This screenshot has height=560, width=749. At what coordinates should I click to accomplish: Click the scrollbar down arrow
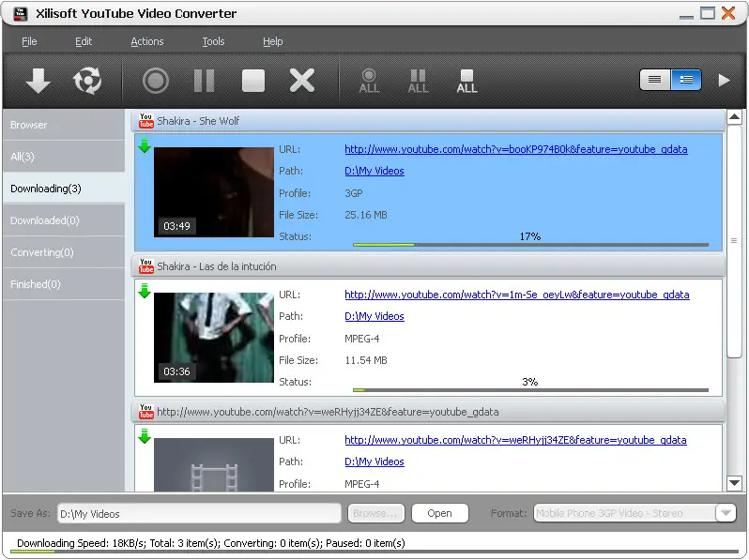[734, 483]
